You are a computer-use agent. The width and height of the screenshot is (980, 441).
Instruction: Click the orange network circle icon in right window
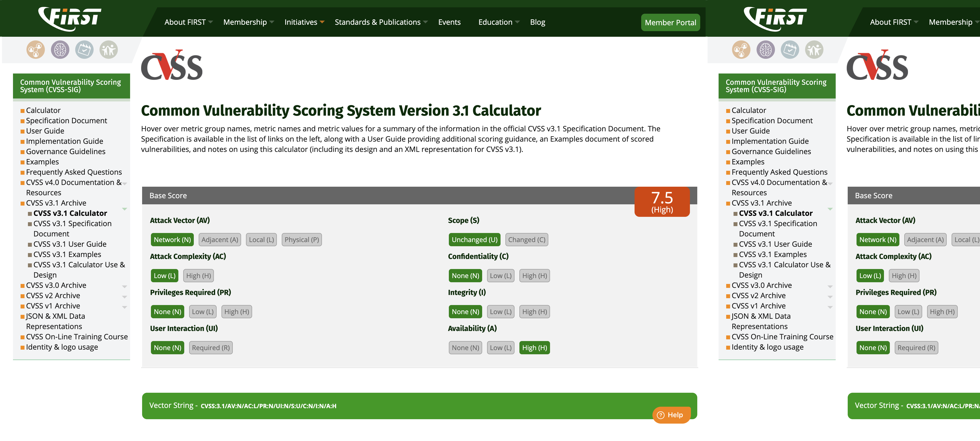point(741,50)
